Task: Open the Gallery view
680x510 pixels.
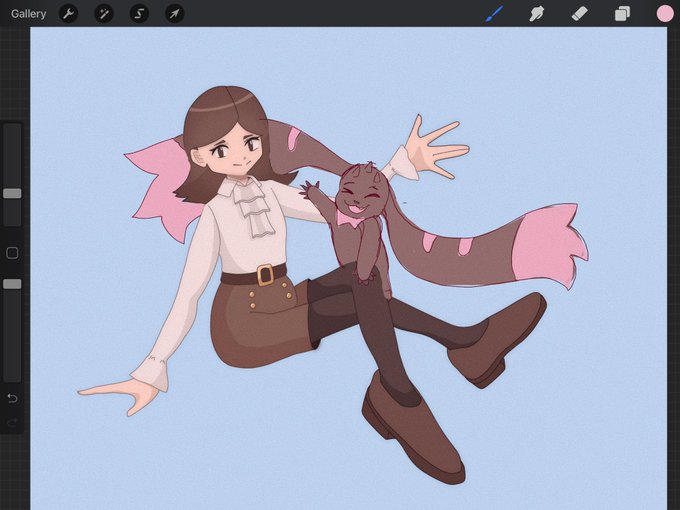Action: point(29,14)
